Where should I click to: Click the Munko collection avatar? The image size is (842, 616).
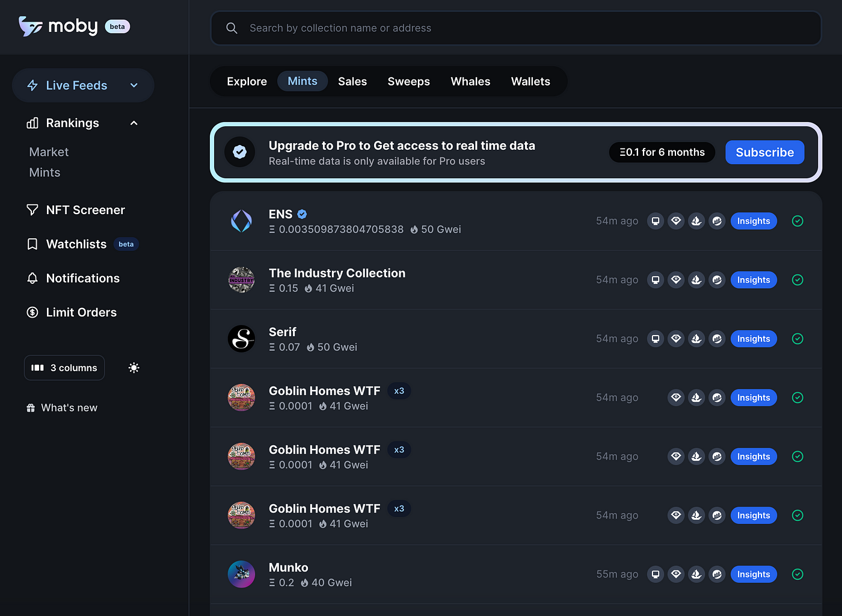[241, 574]
